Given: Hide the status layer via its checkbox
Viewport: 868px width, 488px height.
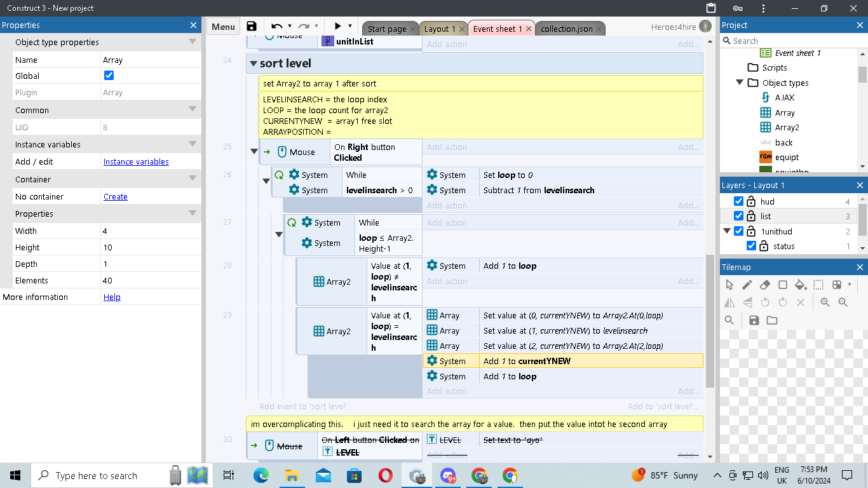Looking at the screenshot, I should coord(751,246).
